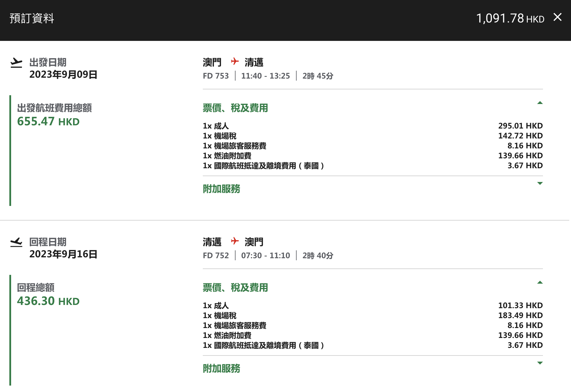Click departure 附加服務 heading

222,189
